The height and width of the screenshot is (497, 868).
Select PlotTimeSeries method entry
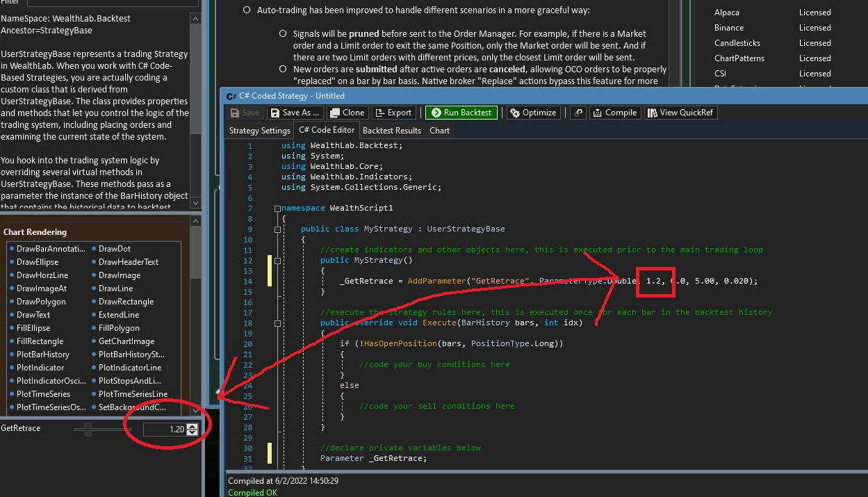tap(43, 394)
